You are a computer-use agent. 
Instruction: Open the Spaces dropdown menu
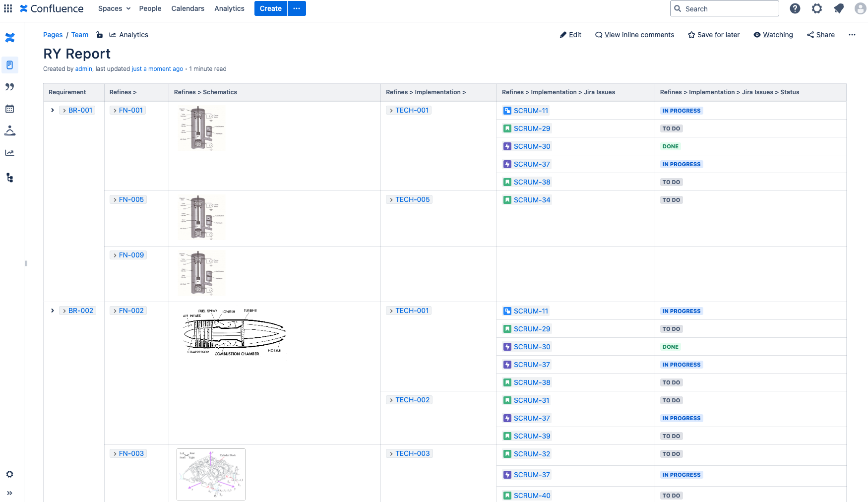click(x=114, y=8)
